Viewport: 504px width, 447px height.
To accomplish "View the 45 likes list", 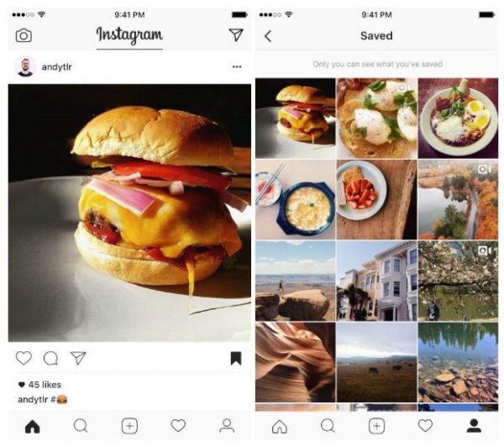I will (39, 385).
